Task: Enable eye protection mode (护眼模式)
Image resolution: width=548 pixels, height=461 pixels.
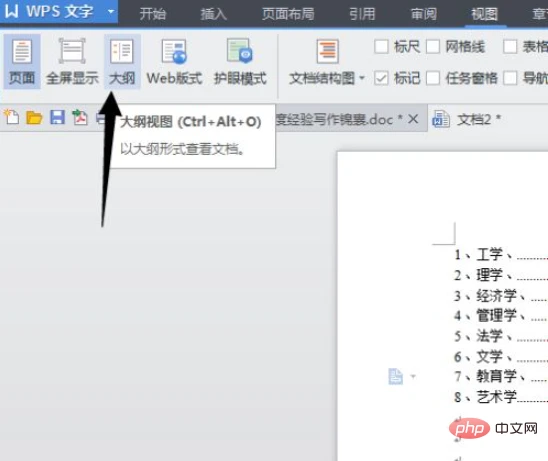Action: 240,62
